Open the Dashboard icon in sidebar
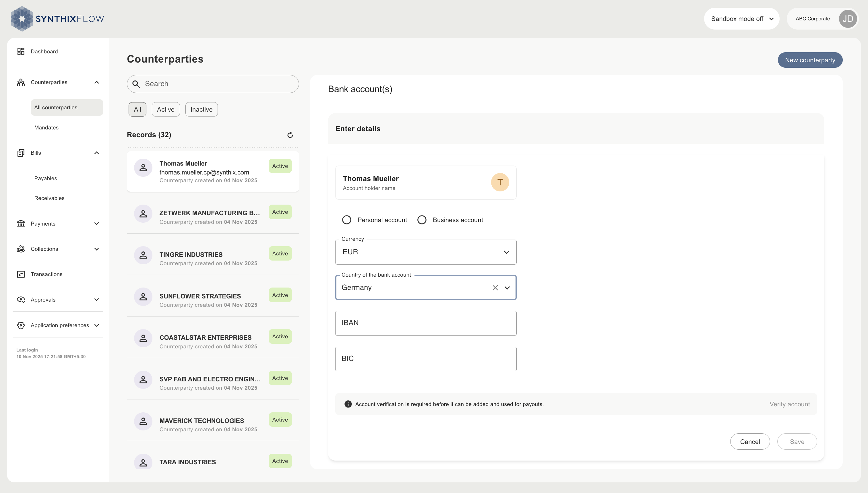The image size is (868, 493). (21, 51)
